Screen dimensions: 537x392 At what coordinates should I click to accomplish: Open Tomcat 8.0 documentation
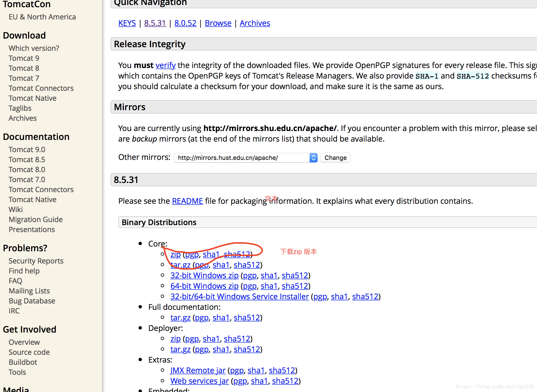coord(27,170)
